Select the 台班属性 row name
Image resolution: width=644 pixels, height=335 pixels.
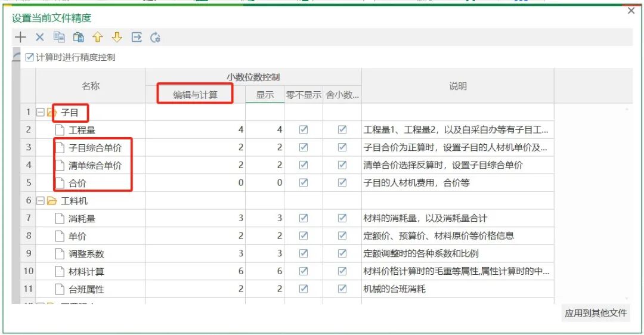coord(86,289)
